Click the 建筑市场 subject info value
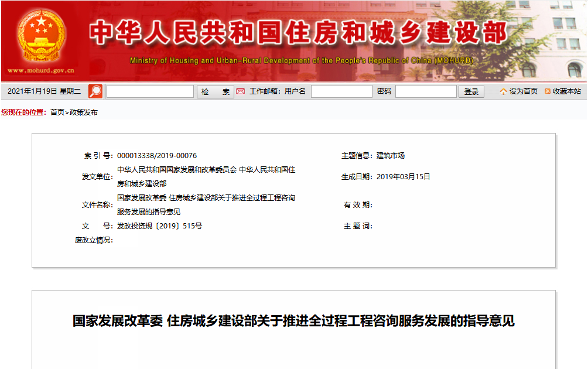The image size is (588, 369). point(390,156)
